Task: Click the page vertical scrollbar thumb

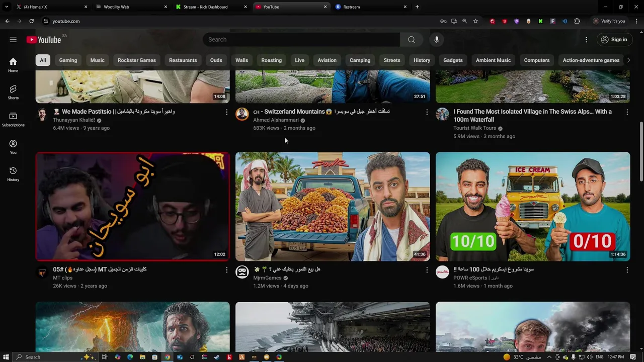Action: coord(641,151)
